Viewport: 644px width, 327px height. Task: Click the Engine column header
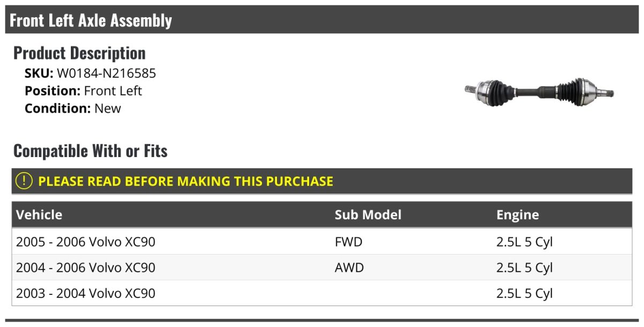[517, 215]
